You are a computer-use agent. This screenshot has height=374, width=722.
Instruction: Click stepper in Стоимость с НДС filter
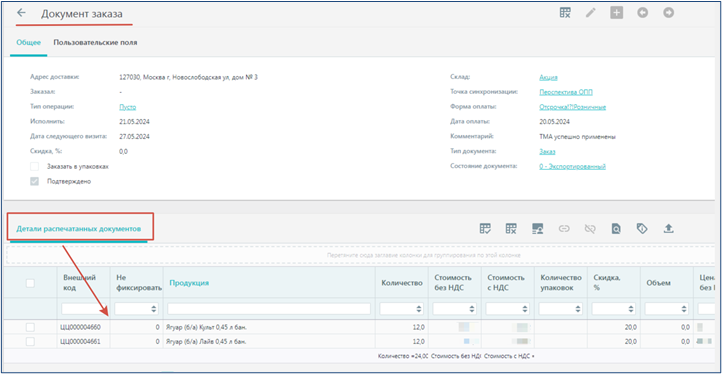coord(525,309)
